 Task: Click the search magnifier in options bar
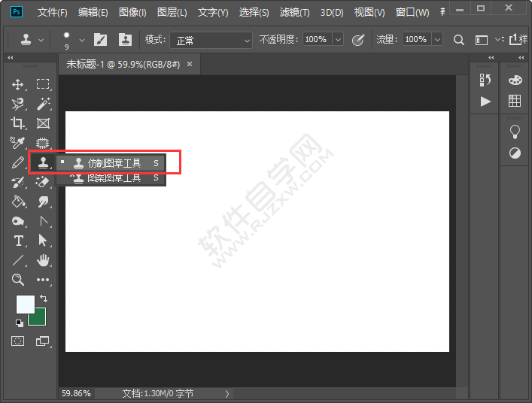point(459,40)
